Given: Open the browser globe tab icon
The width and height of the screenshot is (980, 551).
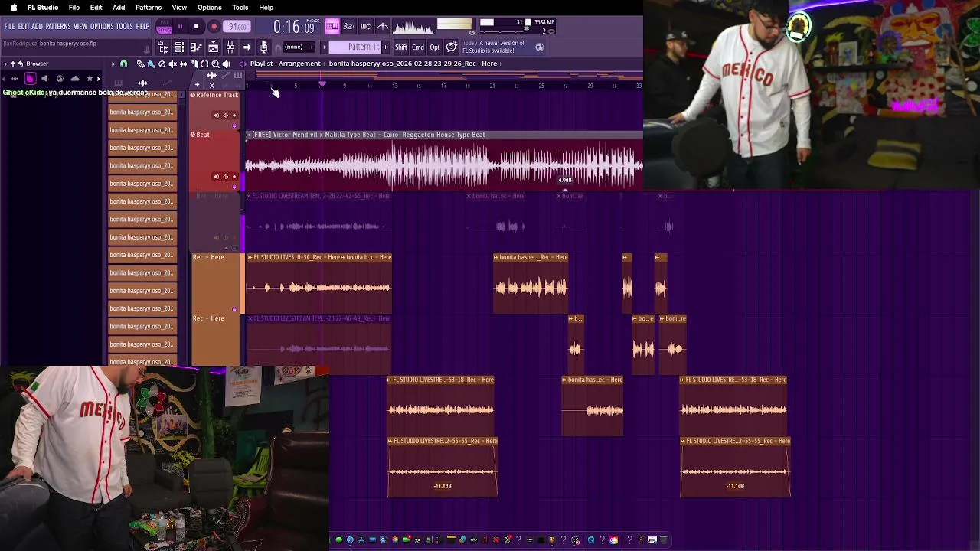Looking at the screenshot, I should click(60, 78).
